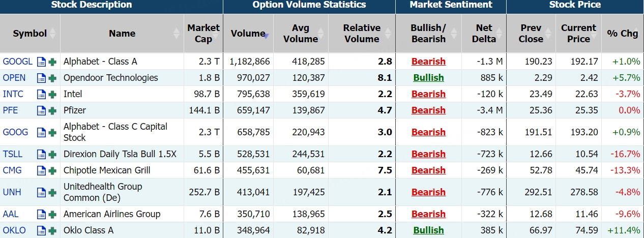Select the 252.7 B market cap value
The width and height of the screenshot is (644, 238).
click(x=204, y=192)
